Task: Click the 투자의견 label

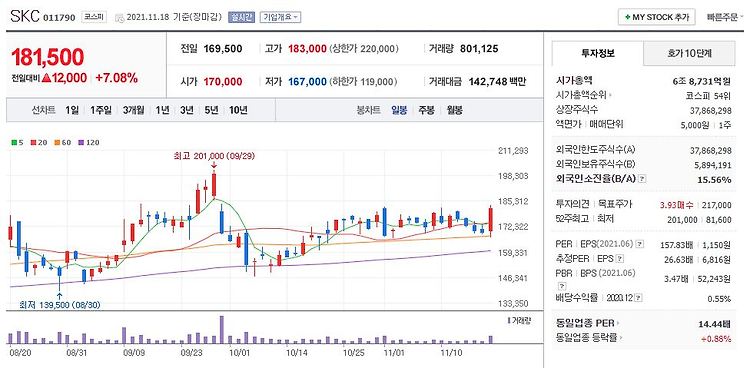Action: pos(572,204)
